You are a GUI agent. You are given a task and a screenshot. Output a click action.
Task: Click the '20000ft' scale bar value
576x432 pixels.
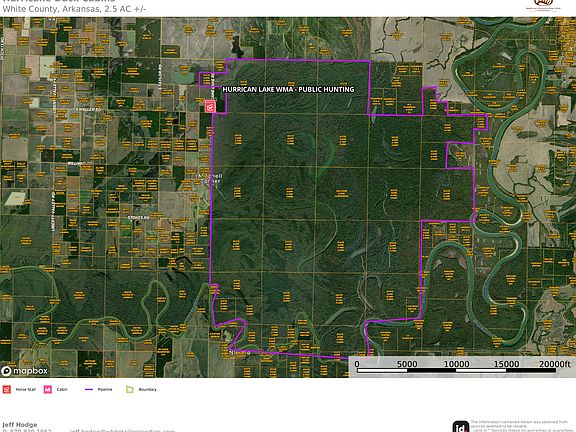pyautogui.click(x=555, y=364)
